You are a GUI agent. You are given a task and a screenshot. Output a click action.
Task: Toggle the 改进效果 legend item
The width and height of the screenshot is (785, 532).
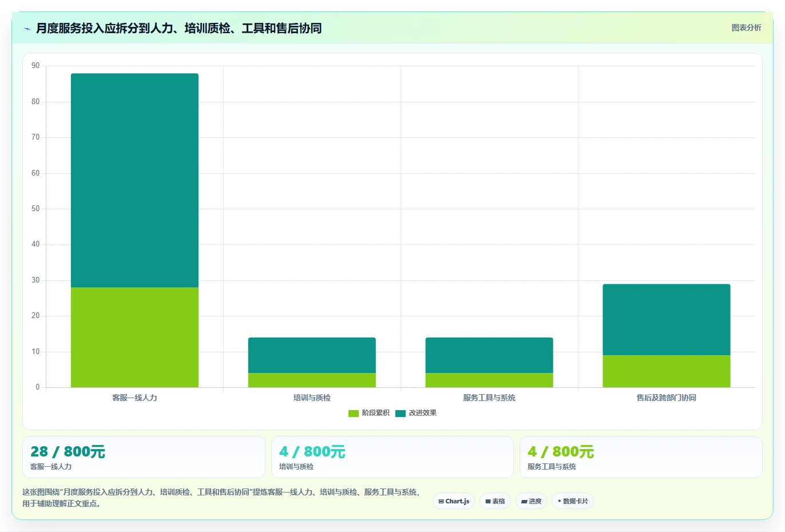tap(416, 413)
